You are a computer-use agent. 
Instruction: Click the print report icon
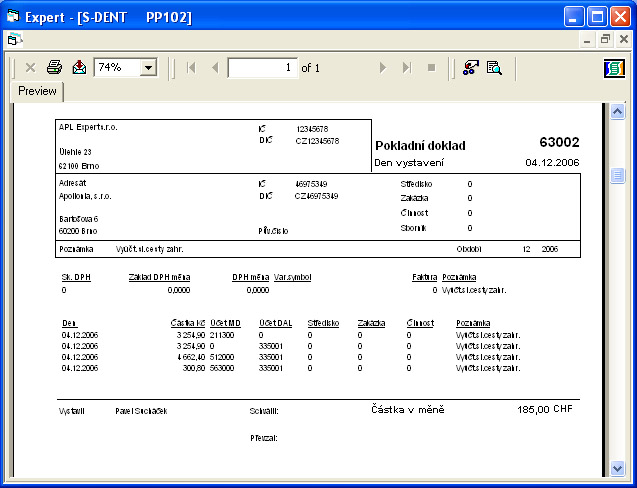pos(55,68)
